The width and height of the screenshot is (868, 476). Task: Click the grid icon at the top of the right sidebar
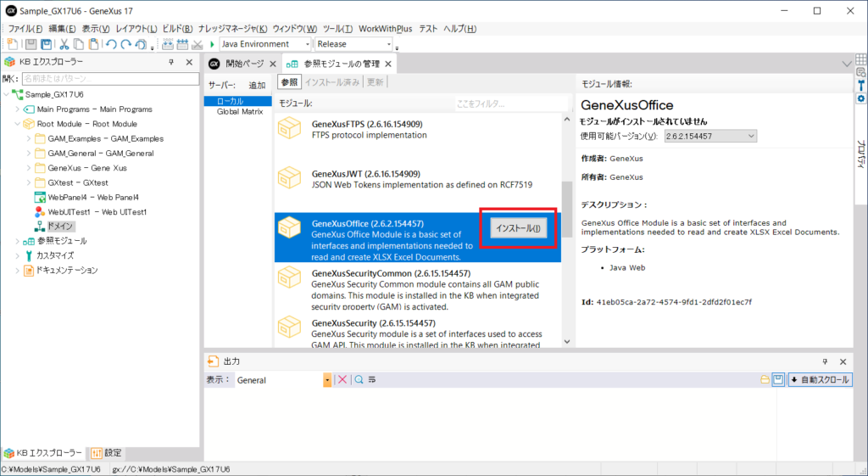click(x=861, y=59)
